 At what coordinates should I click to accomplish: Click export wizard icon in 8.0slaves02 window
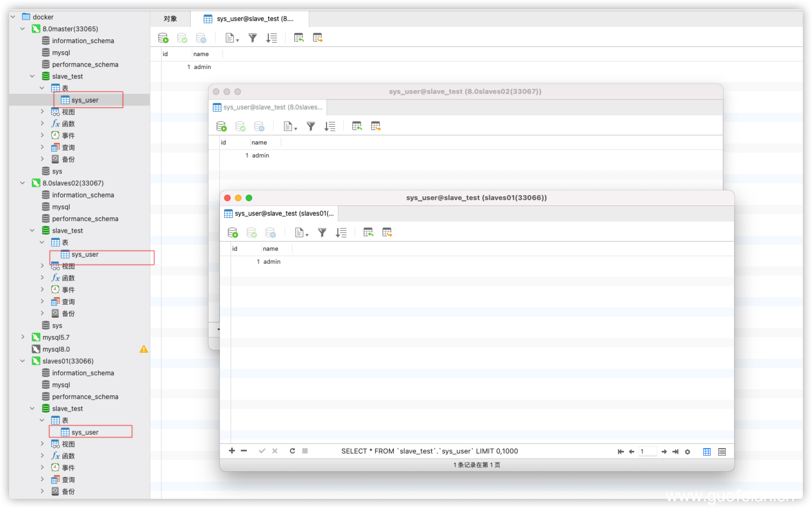click(375, 126)
